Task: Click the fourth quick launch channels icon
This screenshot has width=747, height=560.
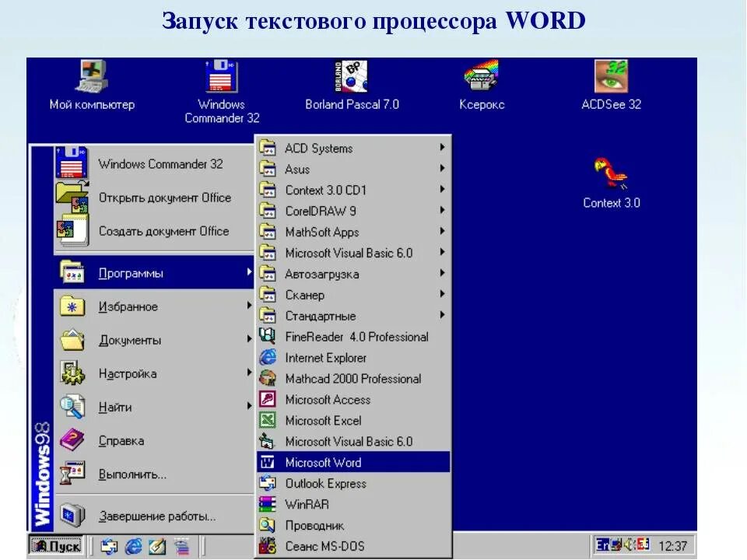Action: point(181,546)
